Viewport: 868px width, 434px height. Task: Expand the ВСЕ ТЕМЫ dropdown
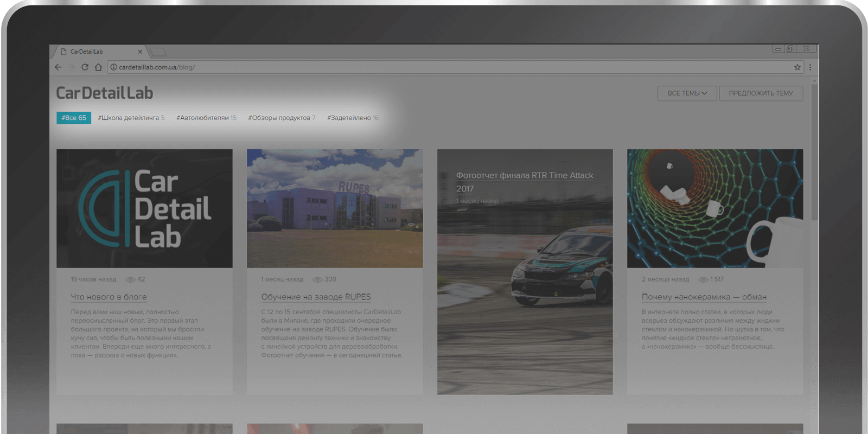pyautogui.click(x=687, y=93)
